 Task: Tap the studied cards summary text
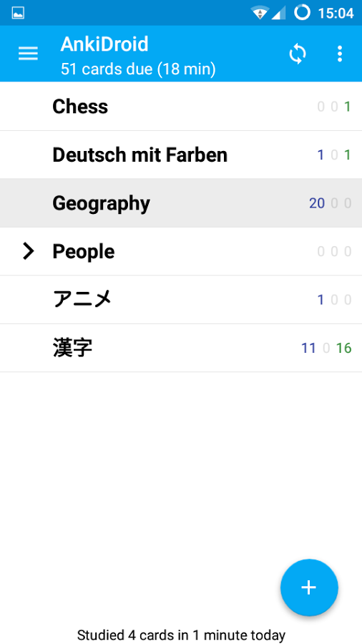click(x=181, y=635)
